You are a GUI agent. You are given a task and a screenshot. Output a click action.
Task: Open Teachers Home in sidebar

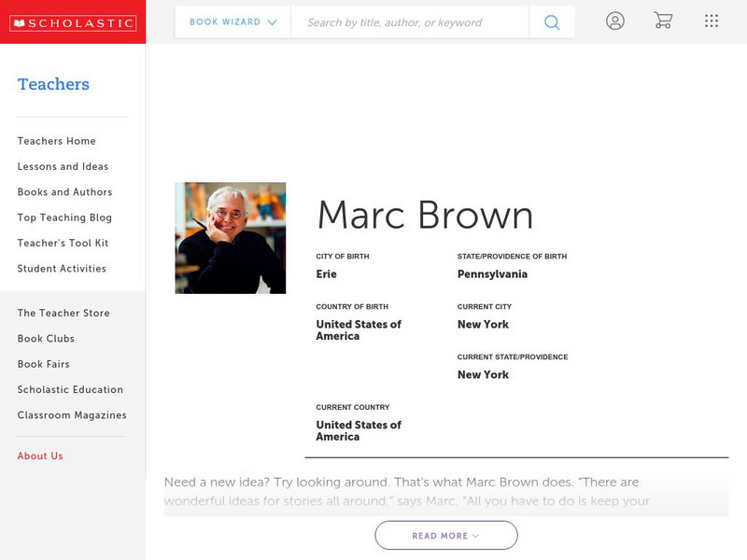(56, 141)
